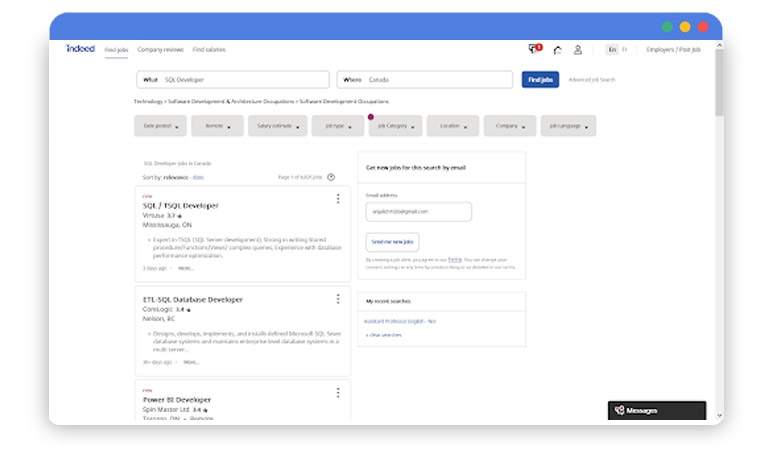Open three-dot menu on ETL-SQL Database Developer card
762x450 pixels.
338,299
